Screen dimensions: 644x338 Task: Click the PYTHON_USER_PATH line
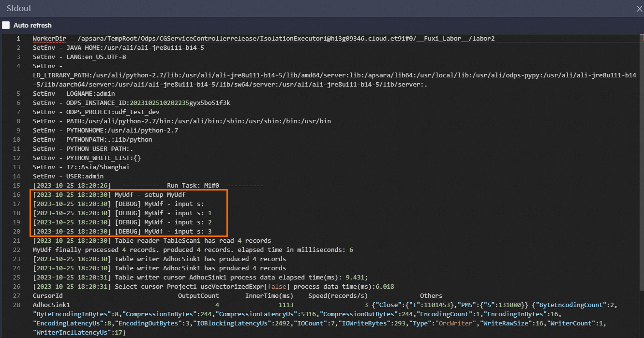tap(83, 149)
